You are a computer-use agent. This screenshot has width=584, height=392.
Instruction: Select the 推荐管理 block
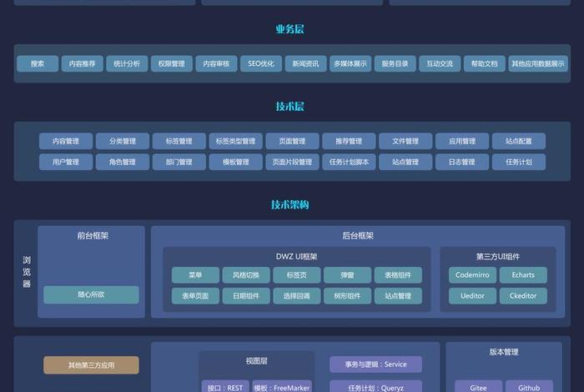point(349,141)
